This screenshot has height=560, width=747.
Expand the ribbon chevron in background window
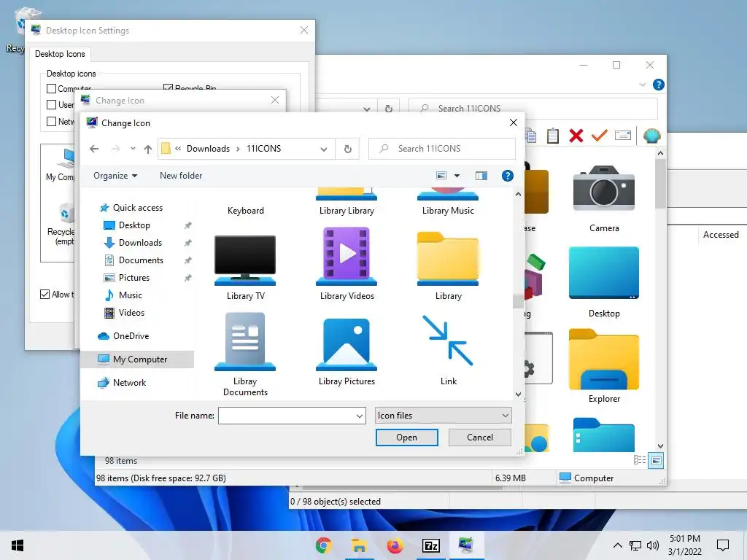642,85
